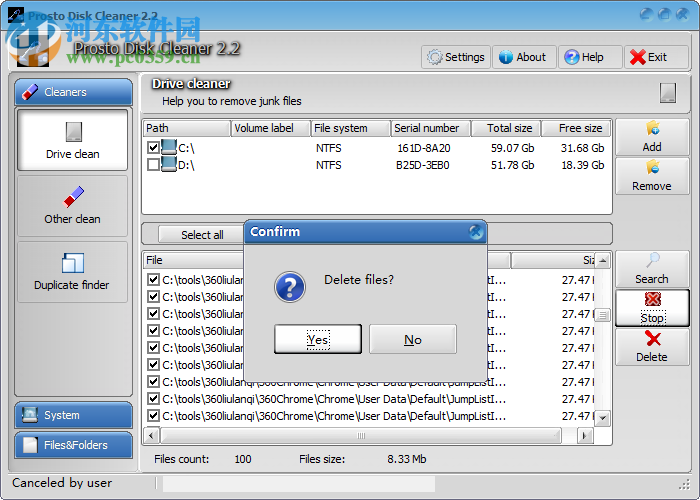This screenshot has height=500, width=700.
Task: Click the Select all button
Action: (x=202, y=235)
